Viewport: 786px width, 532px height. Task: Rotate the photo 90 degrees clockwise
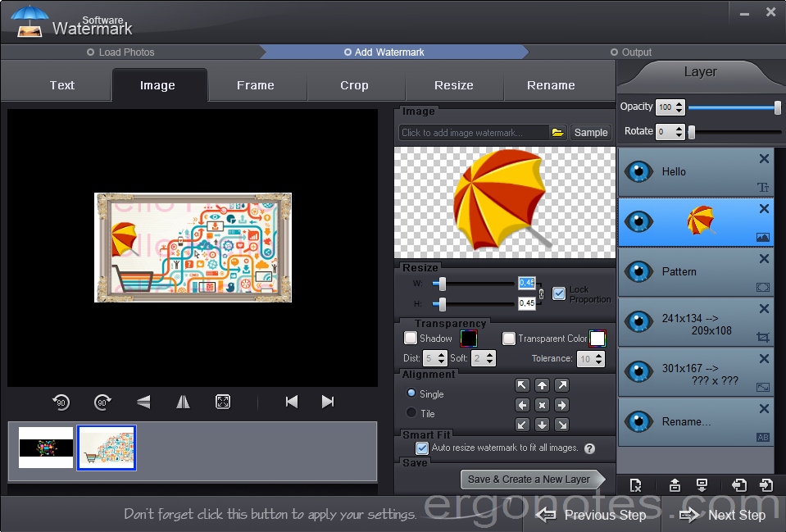[102, 402]
